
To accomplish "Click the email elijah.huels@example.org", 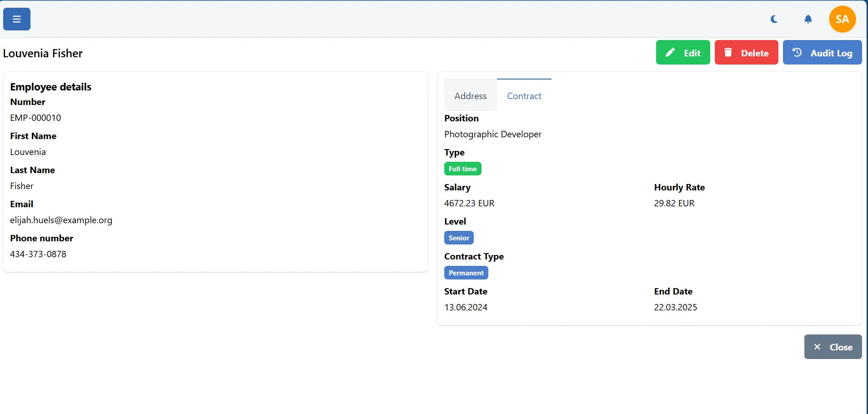I will pyautogui.click(x=61, y=220).
